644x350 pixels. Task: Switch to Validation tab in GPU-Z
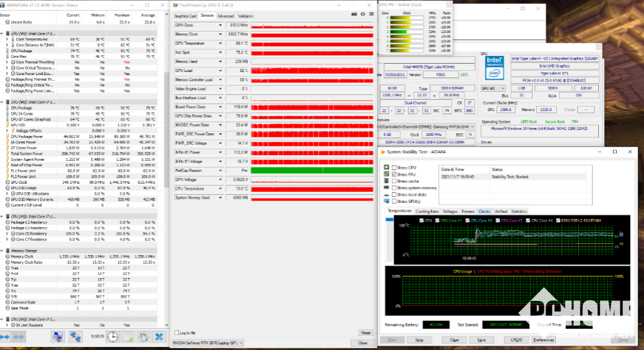245,16
